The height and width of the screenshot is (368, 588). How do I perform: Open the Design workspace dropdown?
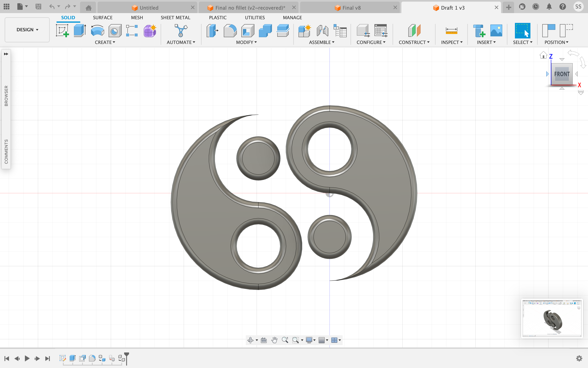27,30
